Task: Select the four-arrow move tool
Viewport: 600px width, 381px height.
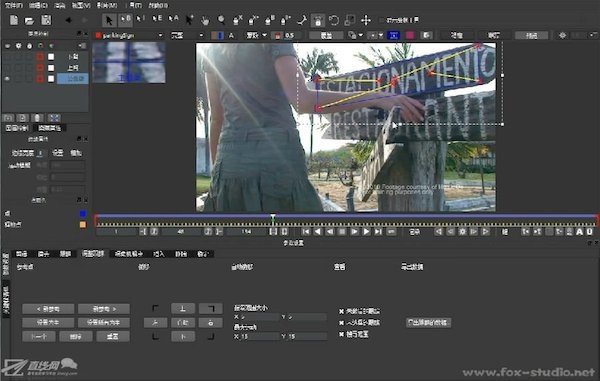Action: pyautogui.click(x=366, y=20)
